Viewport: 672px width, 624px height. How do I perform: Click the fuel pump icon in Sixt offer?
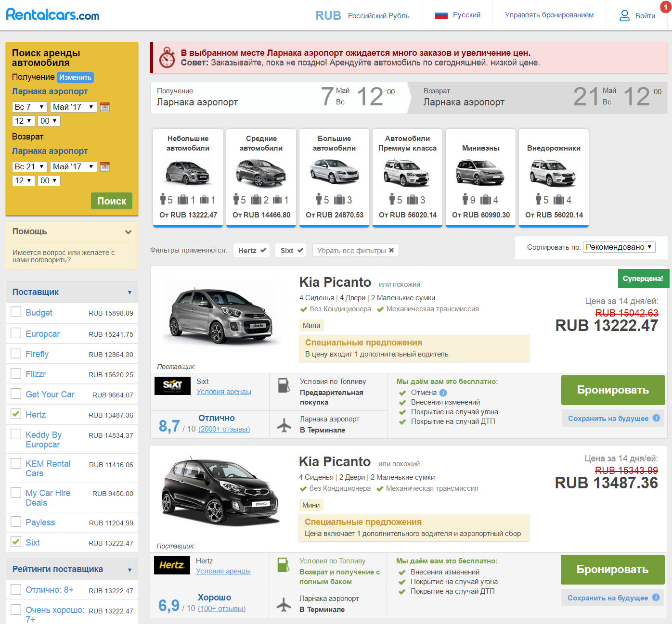coord(284,385)
